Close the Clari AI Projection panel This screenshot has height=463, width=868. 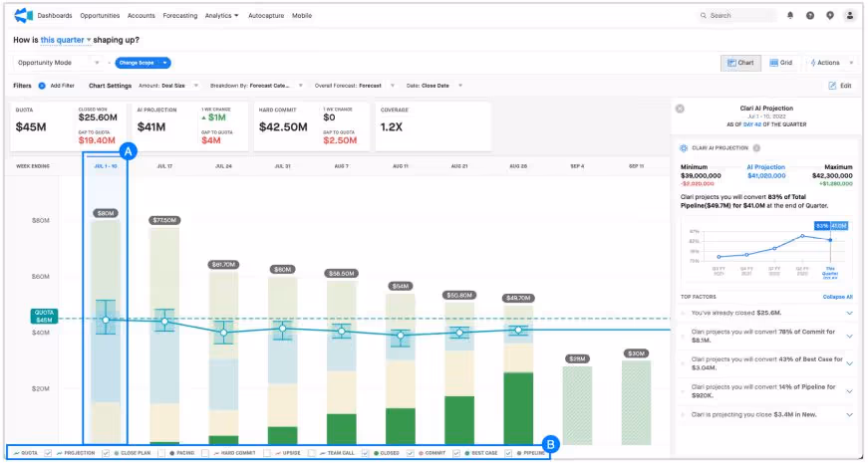[x=680, y=109]
